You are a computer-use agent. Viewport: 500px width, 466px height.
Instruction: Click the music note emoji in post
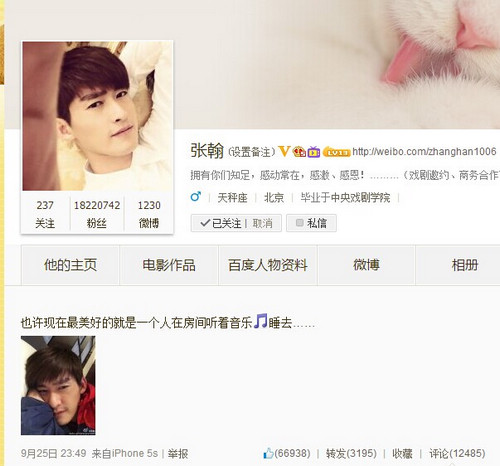point(260,321)
